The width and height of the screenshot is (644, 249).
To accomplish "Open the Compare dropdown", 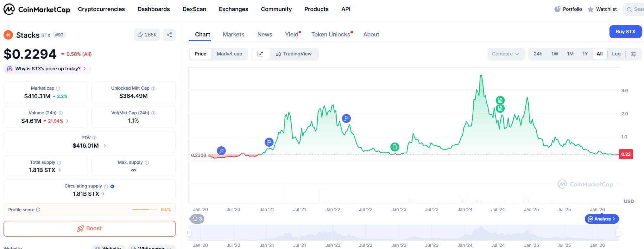I will pyautogui.click(x=506, y=54).
